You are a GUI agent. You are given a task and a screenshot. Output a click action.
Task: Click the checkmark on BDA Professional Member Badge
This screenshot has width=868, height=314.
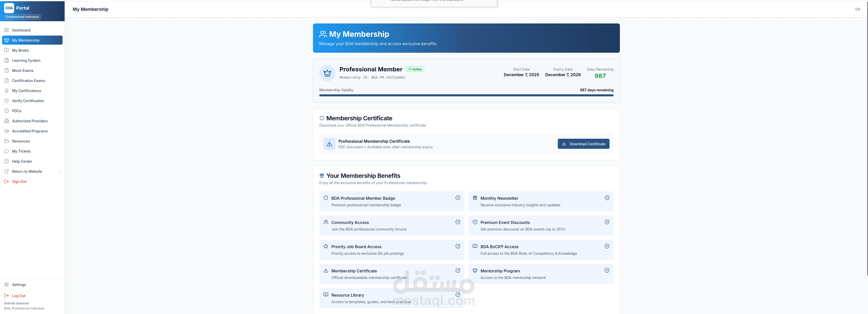point(458,198)
